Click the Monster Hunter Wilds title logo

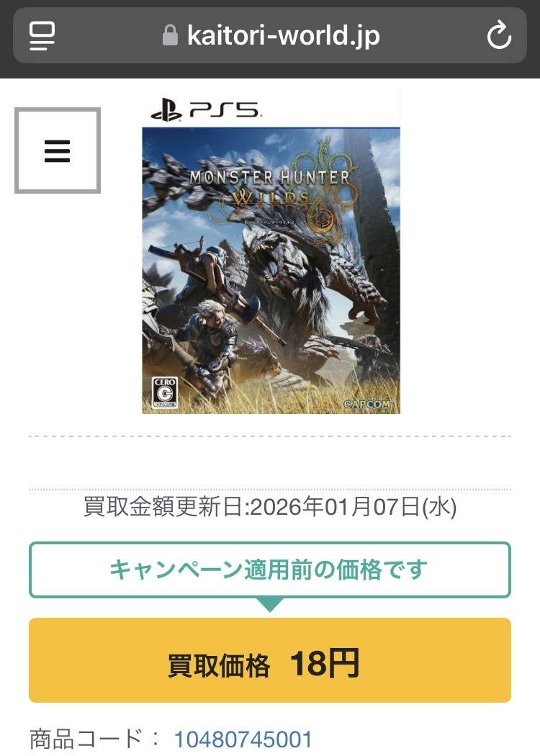tap(270, 188)
